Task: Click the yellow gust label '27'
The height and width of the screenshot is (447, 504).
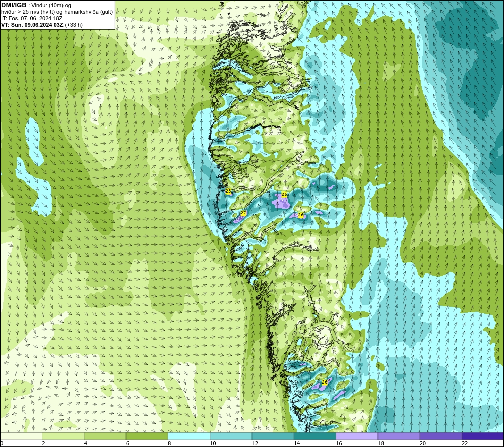Action: (243, 213)
